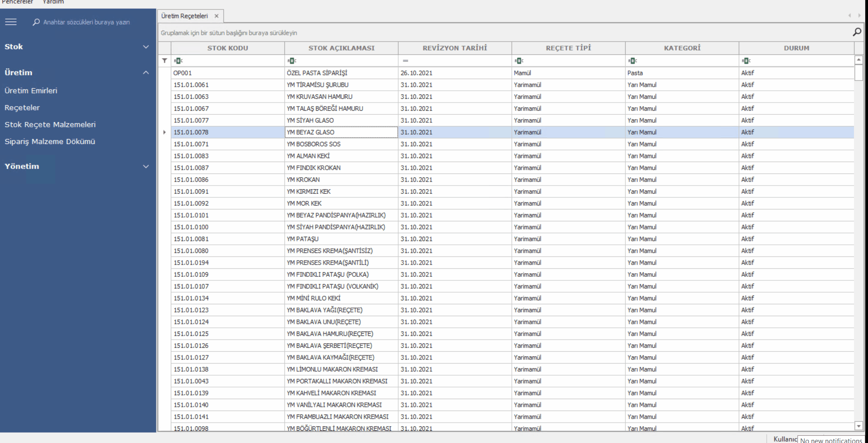Click filter operator icon under REÇETE TİPİ
868x443 pixels.
coord(519,61)
